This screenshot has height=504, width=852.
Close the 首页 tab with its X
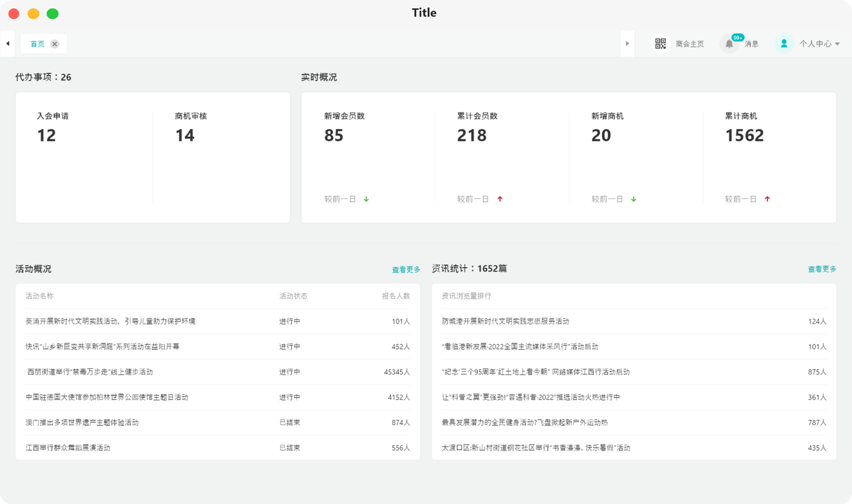54,44
